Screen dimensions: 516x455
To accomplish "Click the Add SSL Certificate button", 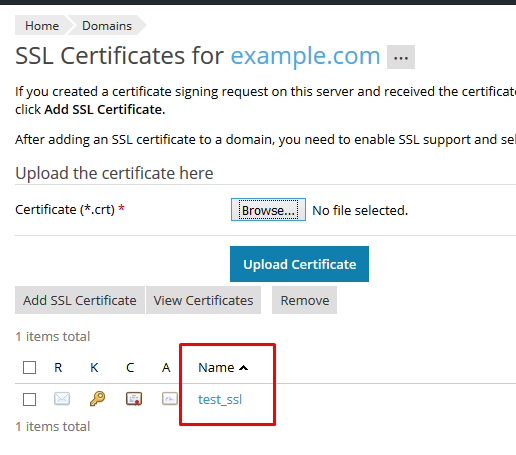I will click(x=80, y=300).
